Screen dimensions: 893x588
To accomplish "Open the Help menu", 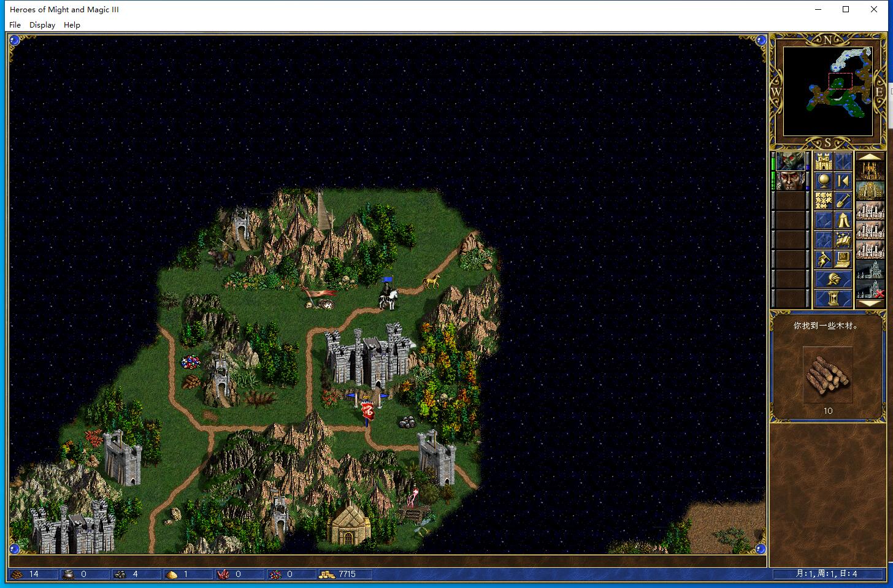I will [x=72, y=25].
